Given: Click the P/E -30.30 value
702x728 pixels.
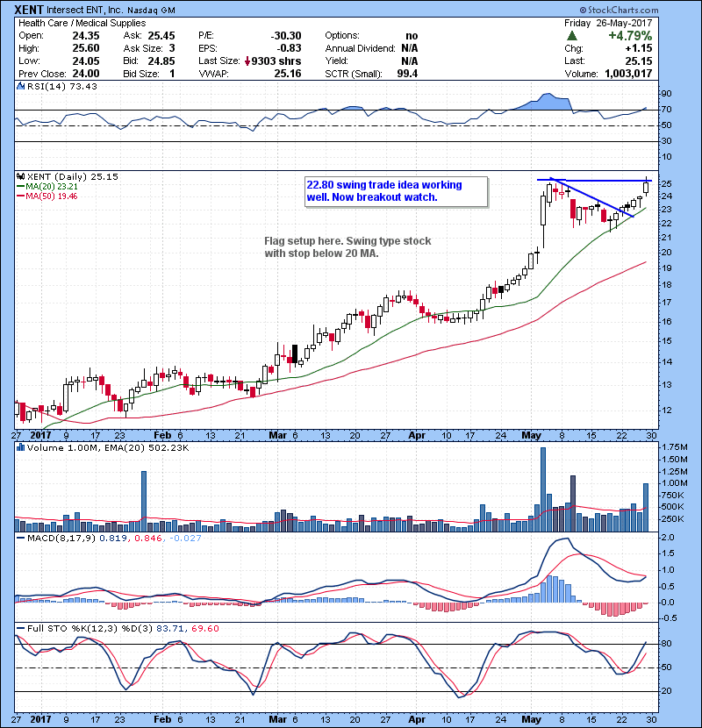Looking at the screenshot, I should (286, 36).
